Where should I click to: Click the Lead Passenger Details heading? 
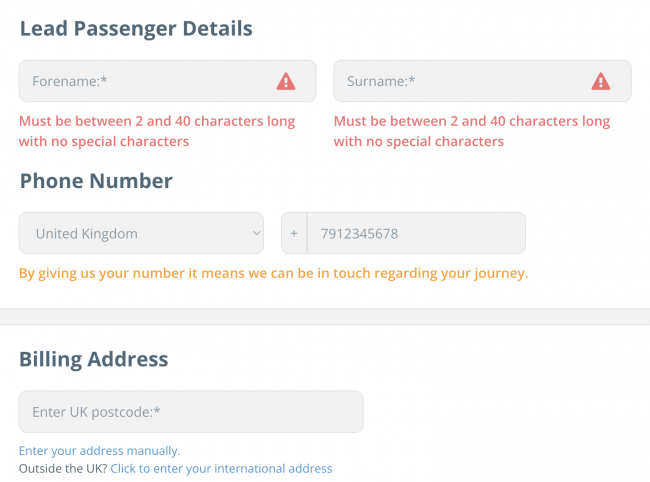click(136, 29)
